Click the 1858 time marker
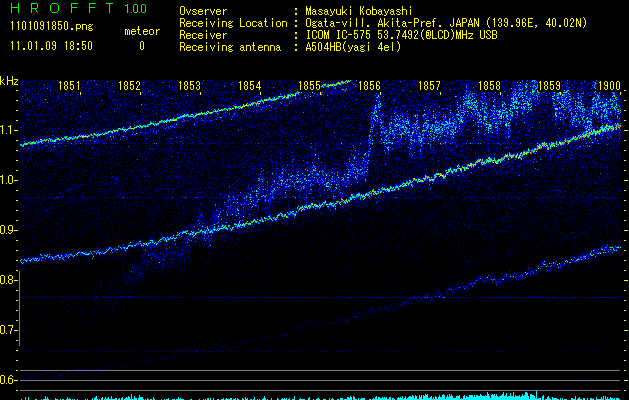 tap(490, 86)
